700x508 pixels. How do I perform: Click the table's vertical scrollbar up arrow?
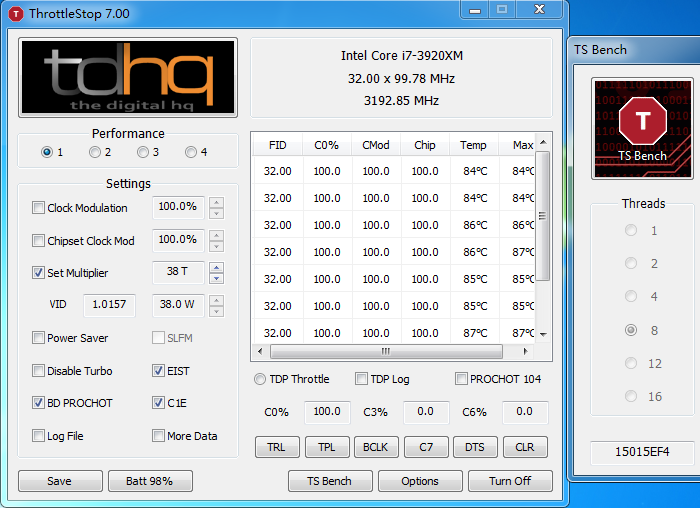(x=543, y=142)
